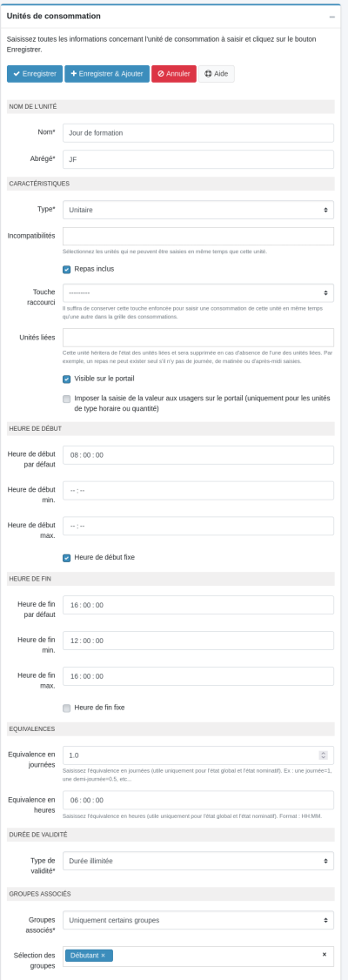
Task: Click the red Annuler button
Action: (174, 74)
